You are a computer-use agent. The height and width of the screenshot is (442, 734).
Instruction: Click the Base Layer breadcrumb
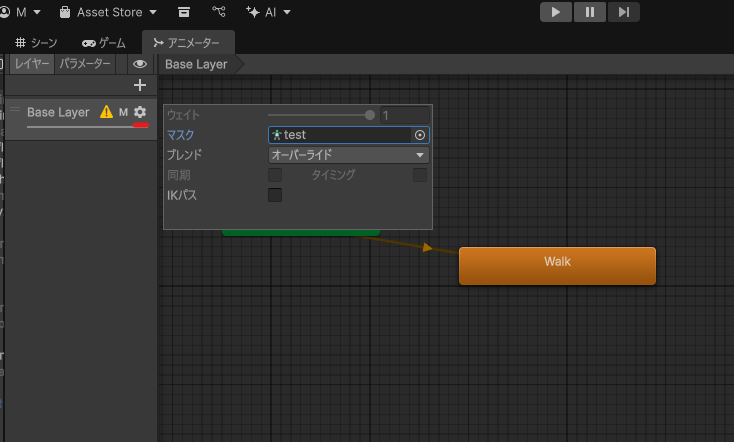point(196,64)
